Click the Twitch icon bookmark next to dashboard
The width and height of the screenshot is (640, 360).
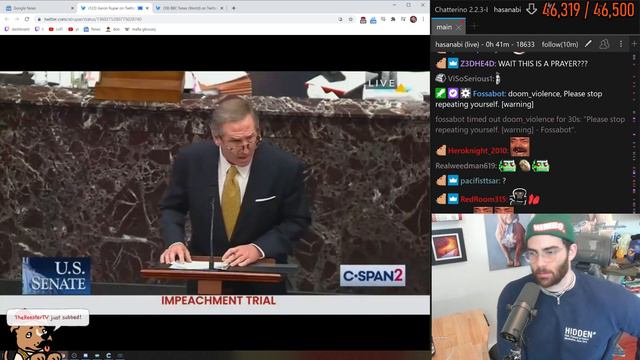pyautogui.click(x=39, y=29)
